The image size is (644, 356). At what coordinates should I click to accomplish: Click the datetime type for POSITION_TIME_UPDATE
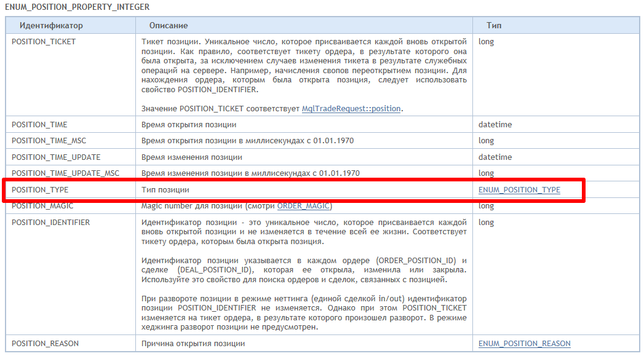point(495,157)
